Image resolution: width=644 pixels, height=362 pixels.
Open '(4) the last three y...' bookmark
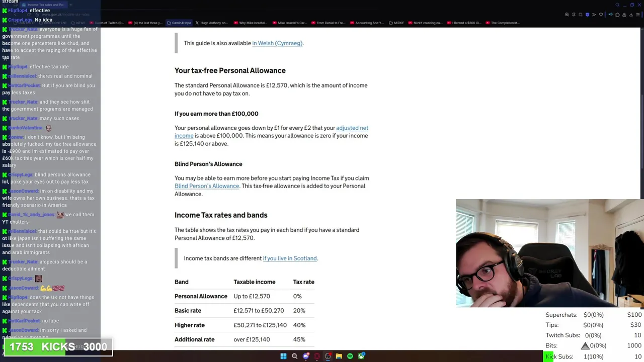146,23
